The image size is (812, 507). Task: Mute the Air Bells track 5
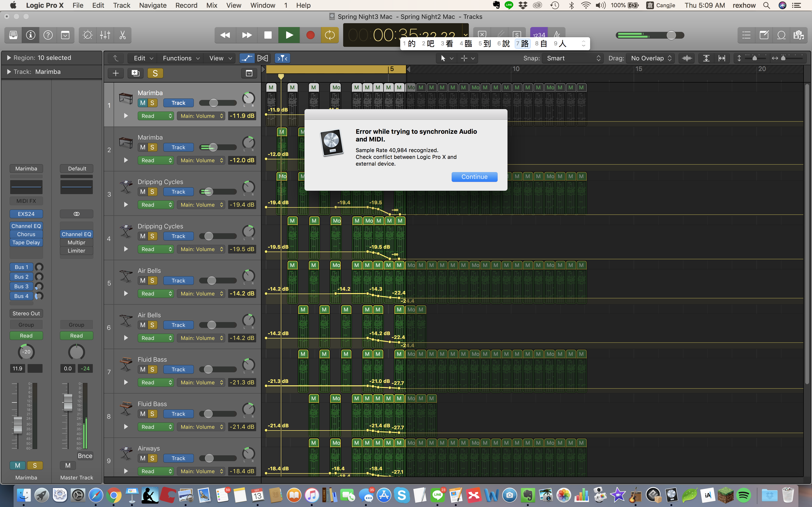tap(143, 281)
